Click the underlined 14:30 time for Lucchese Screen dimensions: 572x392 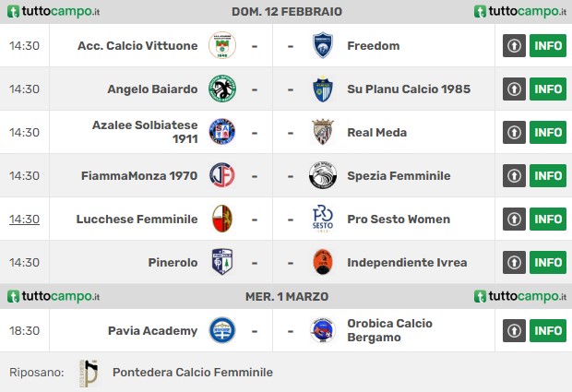[x=24, y=220]
